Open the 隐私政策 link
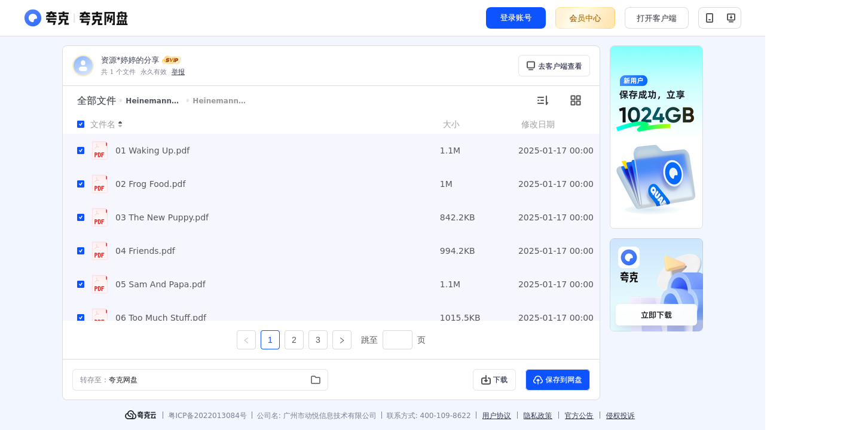This screenshot has height=430, width=868. pyautogui.click(x=538, y=416)
